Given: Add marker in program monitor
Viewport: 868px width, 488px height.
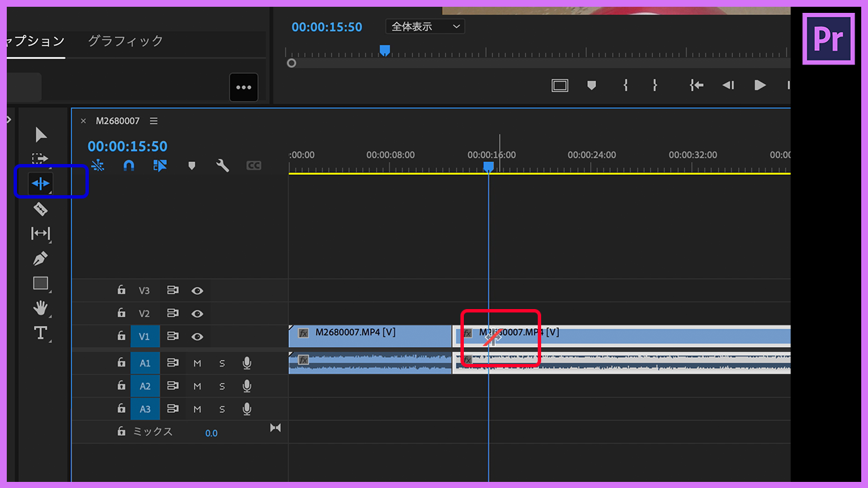Looking at the screenshot, I should [x=591, y=85].
